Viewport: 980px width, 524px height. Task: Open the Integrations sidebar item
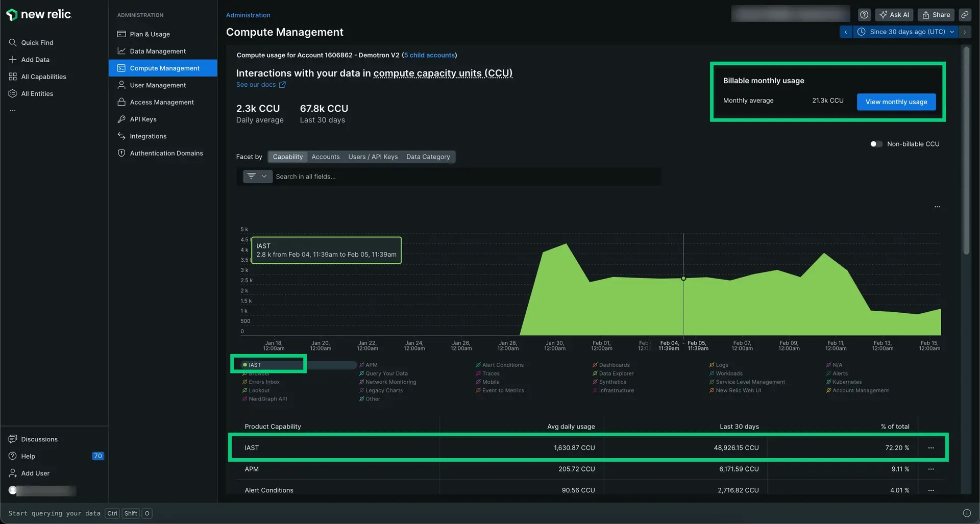pyautogui.click(x=148, y=136)
